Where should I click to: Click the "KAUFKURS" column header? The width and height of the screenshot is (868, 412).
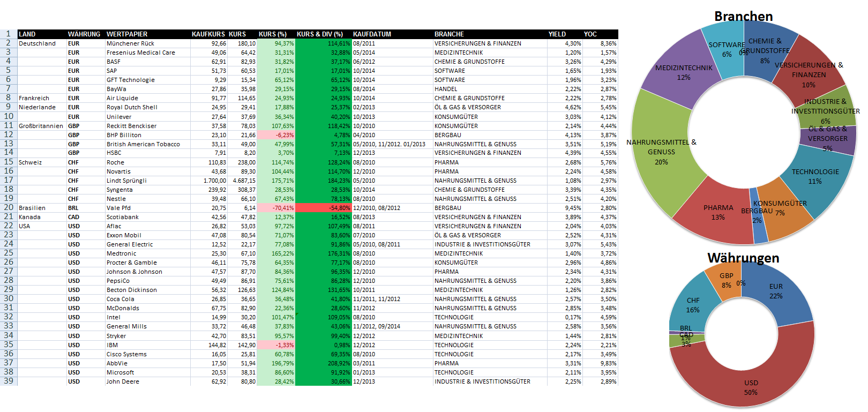click(x=208, y=34)
